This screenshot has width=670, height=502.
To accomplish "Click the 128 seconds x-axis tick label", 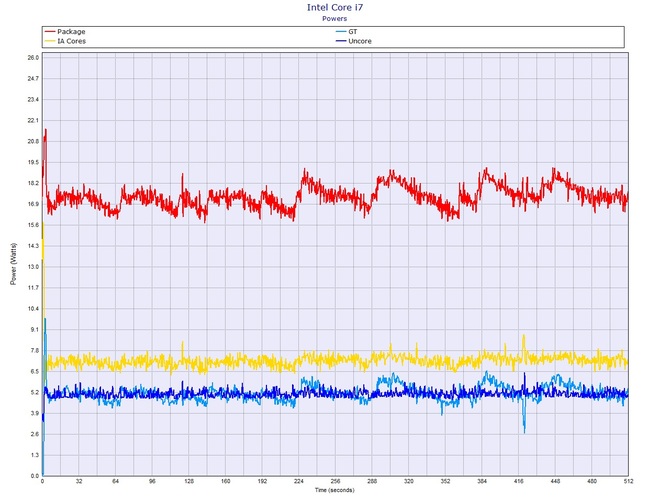I will [x=189, y=481].
